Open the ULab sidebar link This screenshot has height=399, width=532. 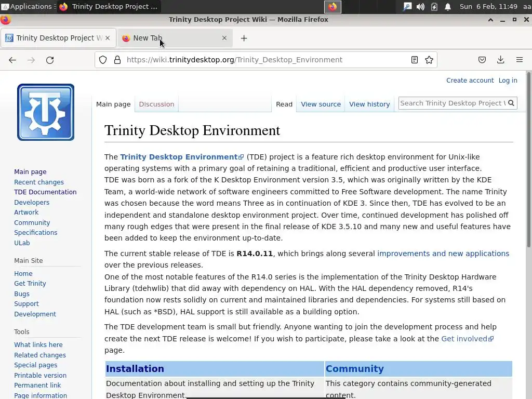coord(22,243)
